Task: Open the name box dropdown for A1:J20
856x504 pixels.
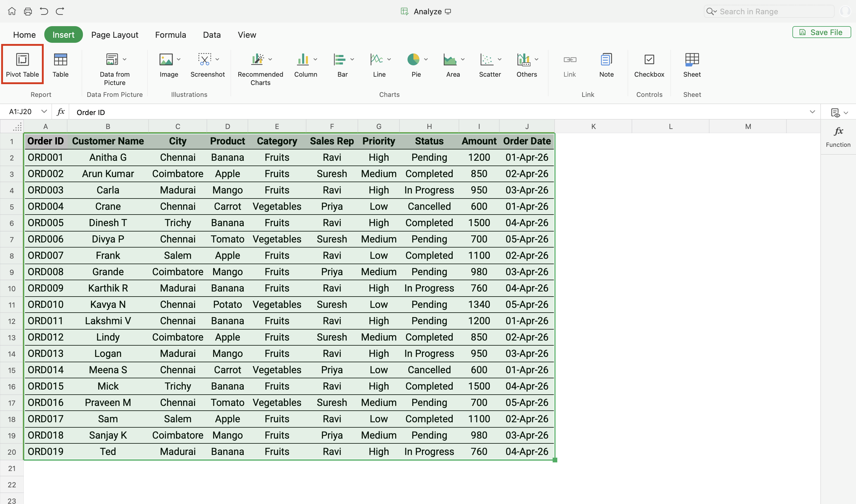Action: coord(44,111)
